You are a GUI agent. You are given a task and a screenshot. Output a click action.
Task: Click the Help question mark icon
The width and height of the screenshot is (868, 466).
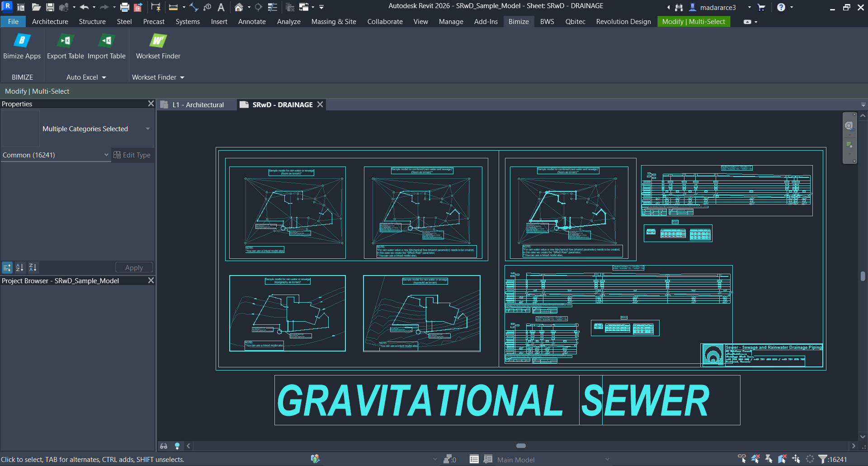(781, 7)
